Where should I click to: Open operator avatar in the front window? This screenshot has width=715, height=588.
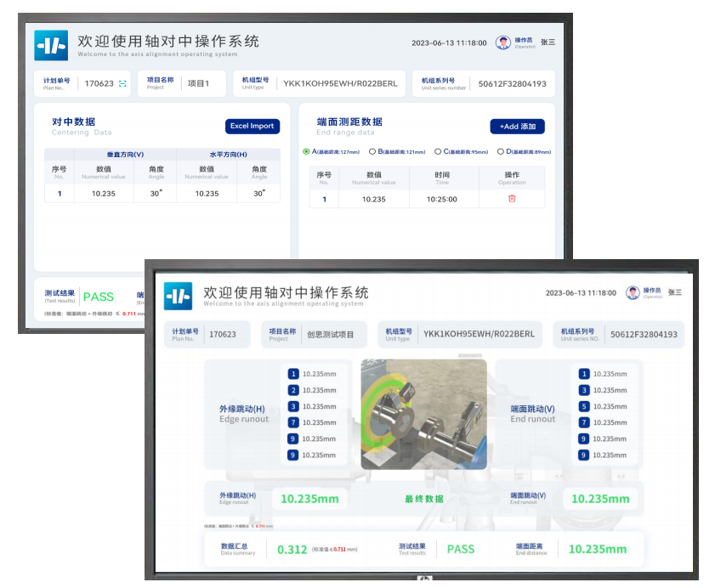pyautogui.click(x=633, y=293)
